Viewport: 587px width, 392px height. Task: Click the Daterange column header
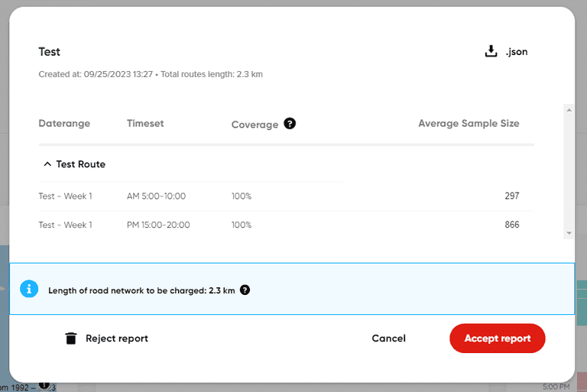64,124
